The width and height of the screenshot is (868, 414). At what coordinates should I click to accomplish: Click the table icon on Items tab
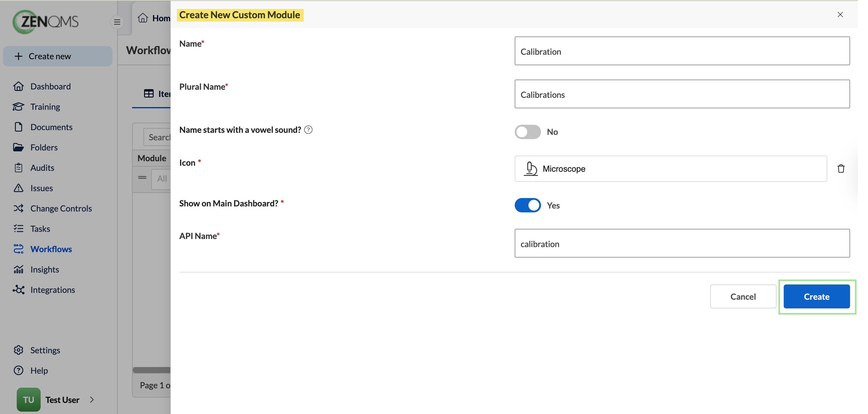[x=149, y=94]
